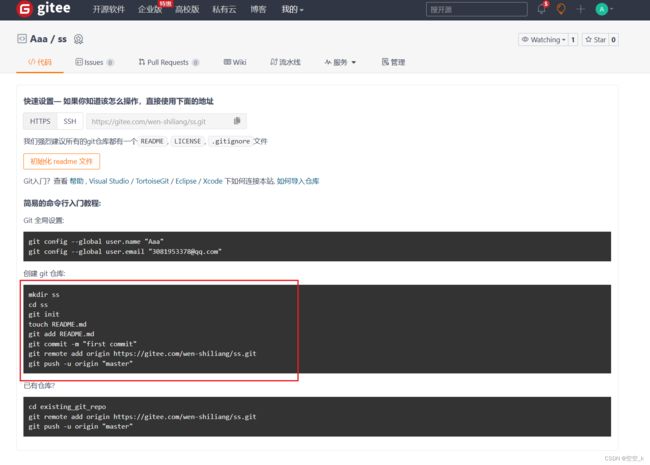Click the 'git add README.md' command line
The height and width of the screenshot is (465, 650).
click(61, 334)
